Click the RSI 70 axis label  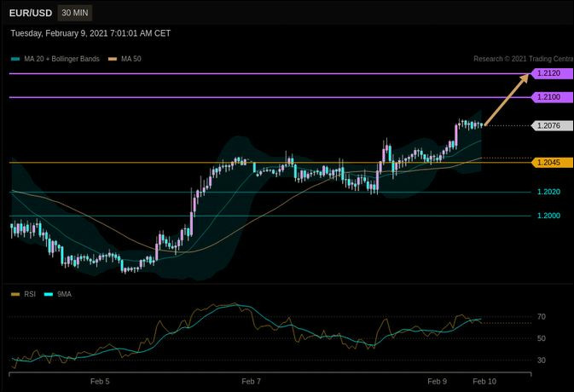(541, 317)
